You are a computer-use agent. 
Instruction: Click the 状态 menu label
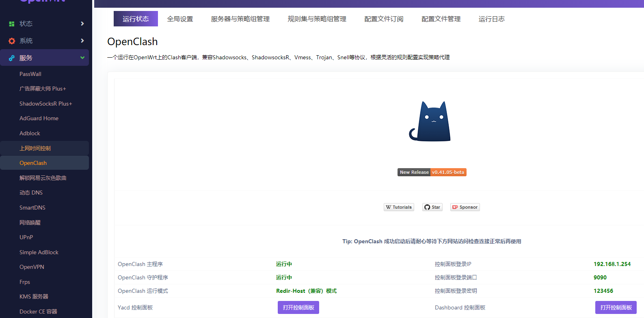coord(26,24)
